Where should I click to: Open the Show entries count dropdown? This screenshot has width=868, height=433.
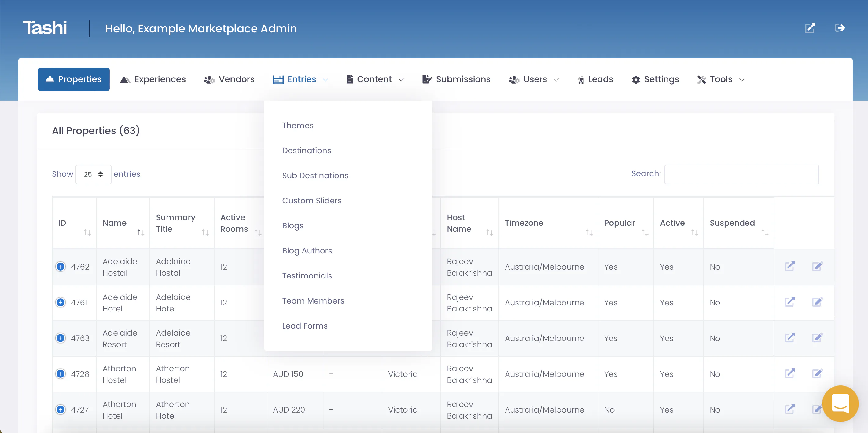93,174
